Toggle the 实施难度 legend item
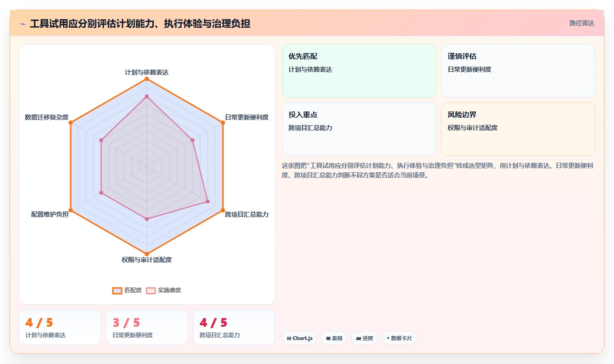 (x=163, y=290)
